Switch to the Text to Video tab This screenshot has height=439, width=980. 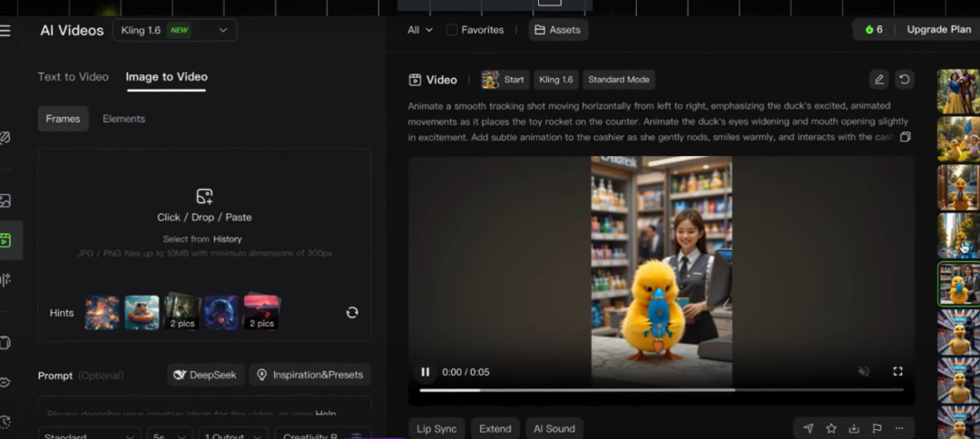73,77
